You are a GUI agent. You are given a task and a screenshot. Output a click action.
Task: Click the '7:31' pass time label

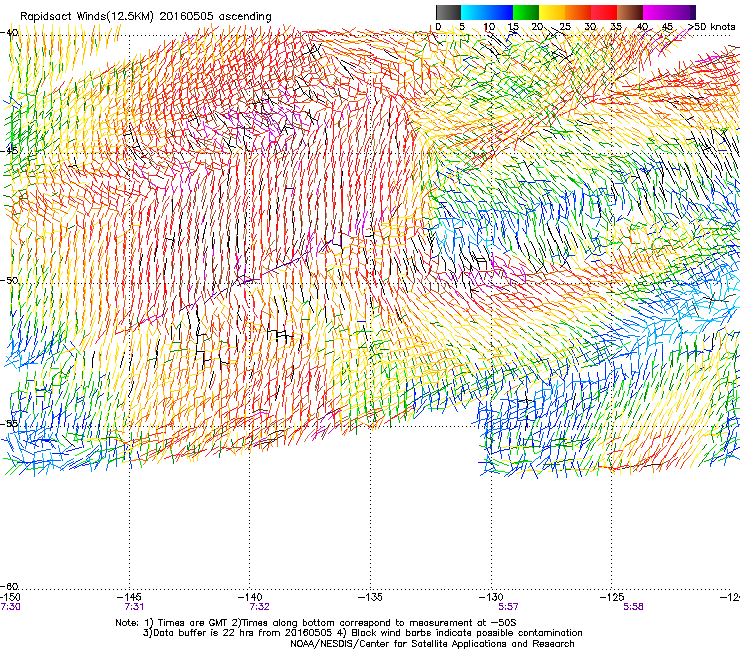(134, 607)
